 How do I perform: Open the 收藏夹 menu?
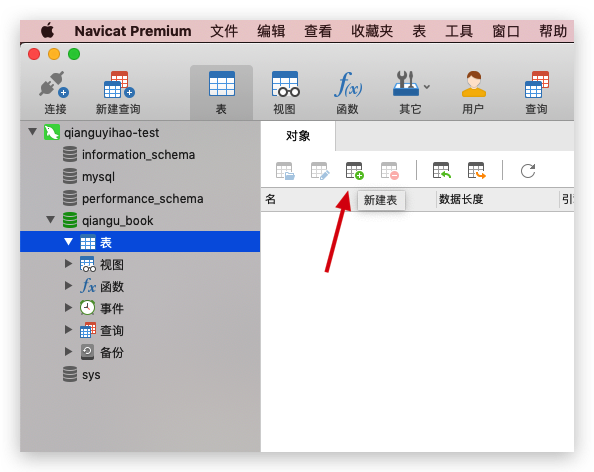pyautogui.click(x=372, y=31)
